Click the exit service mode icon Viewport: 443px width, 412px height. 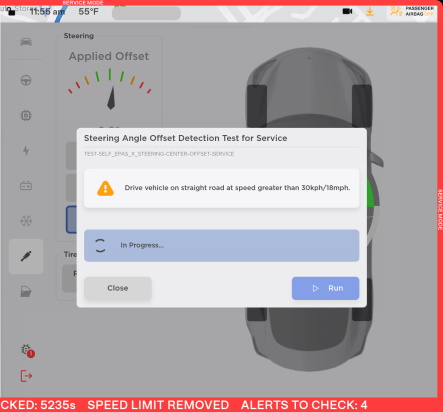tap(26, 376)
